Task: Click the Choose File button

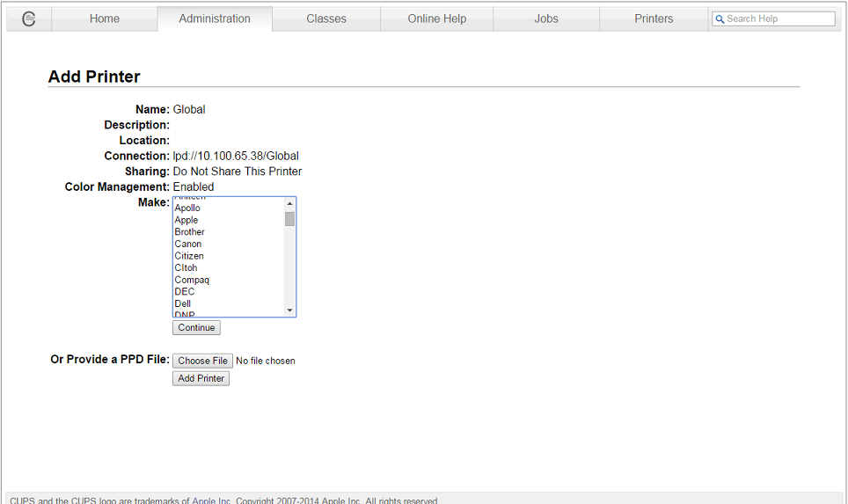Action: 203,361
